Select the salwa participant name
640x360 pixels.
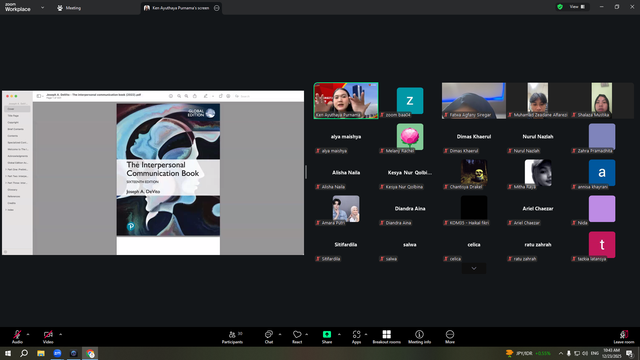410,244
